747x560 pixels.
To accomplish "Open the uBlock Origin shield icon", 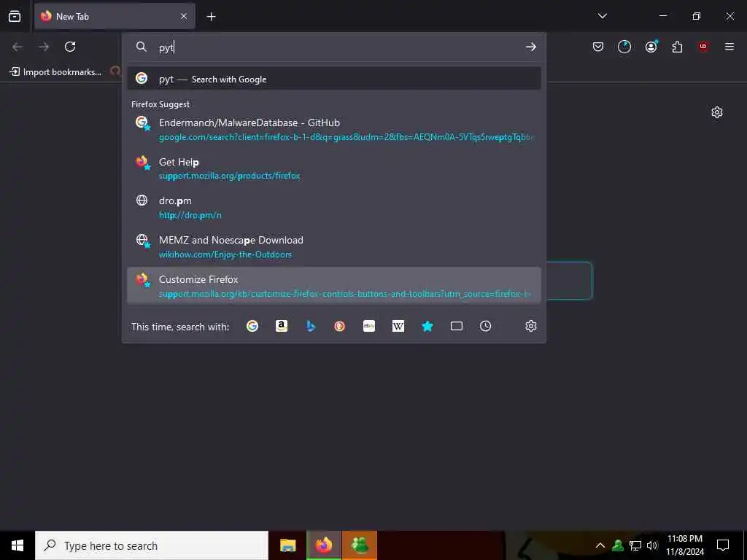I will 703,47.
